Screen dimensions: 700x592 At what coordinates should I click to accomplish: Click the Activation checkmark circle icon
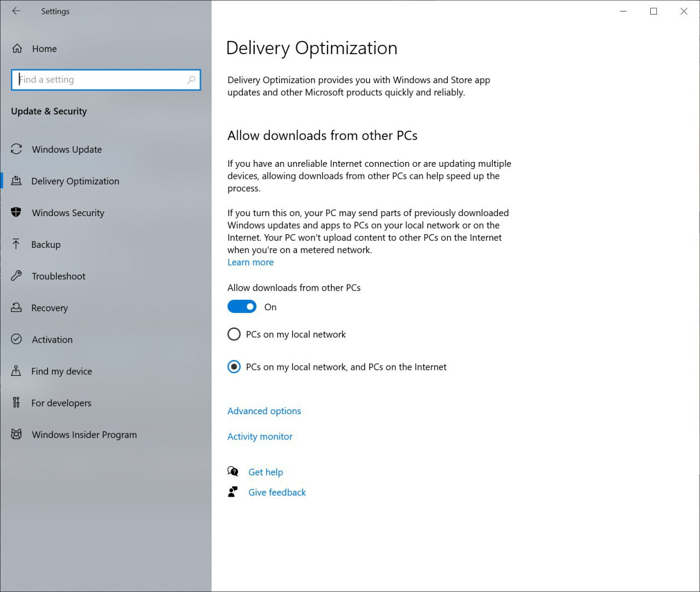click(16, 339)
